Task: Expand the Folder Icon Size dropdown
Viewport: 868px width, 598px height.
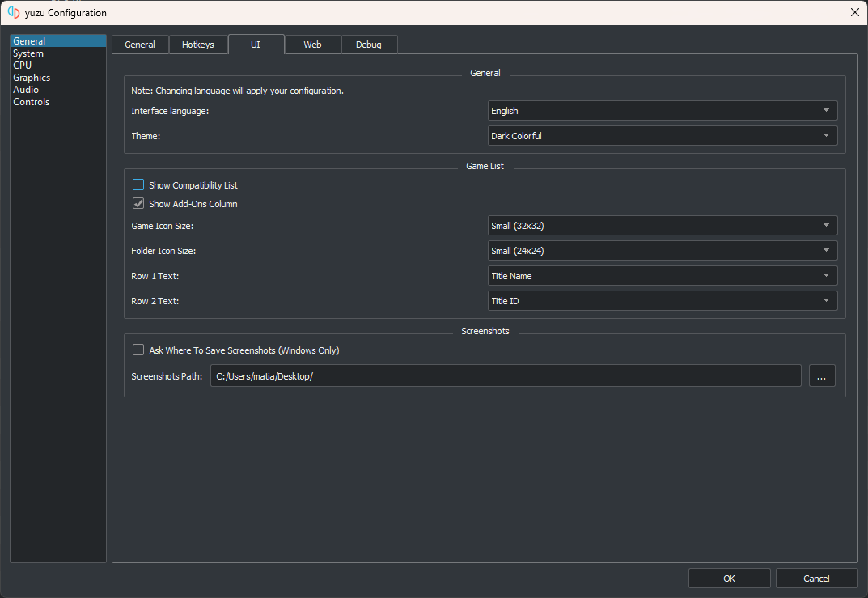Action: coord(662,251)
